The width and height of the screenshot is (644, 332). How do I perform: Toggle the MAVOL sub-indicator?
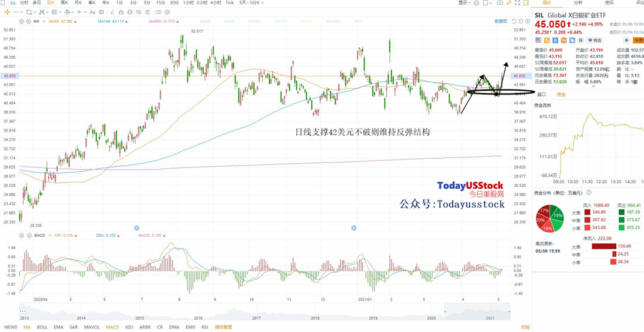pyautogui.click(x=92, y=327)
